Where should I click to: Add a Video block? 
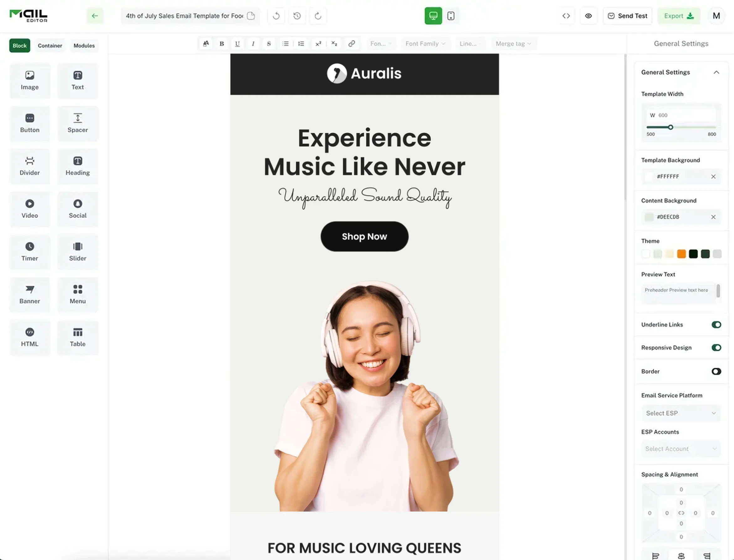(30, 209)
